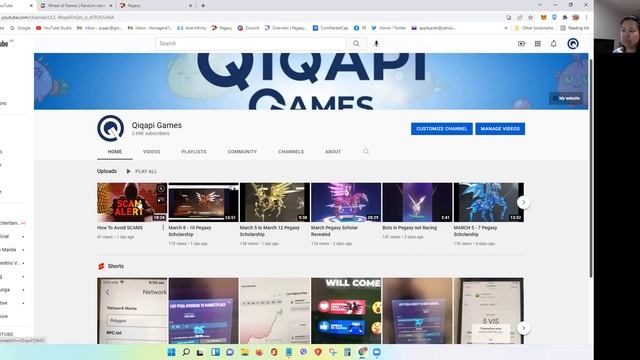This screenshot has width=640, height=360.
Task: Open the March 8 - 10 Pegaxy Scholarship thumbnail
Action: pos(203,202)
